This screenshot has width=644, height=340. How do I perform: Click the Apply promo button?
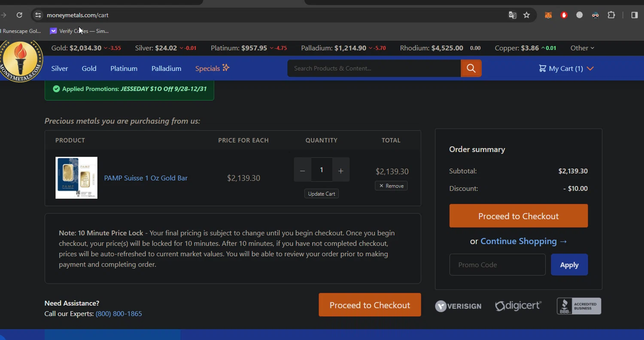point(569,265)
